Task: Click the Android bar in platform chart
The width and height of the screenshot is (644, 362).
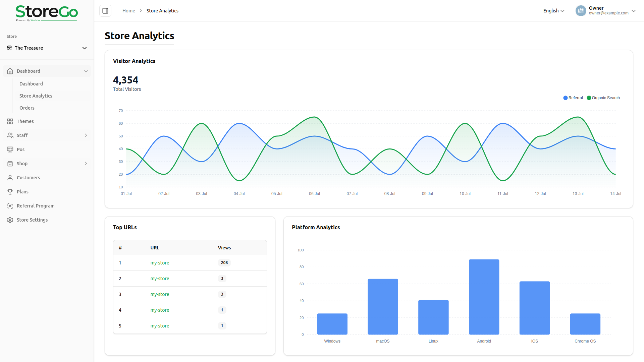Action: (484, 297)
